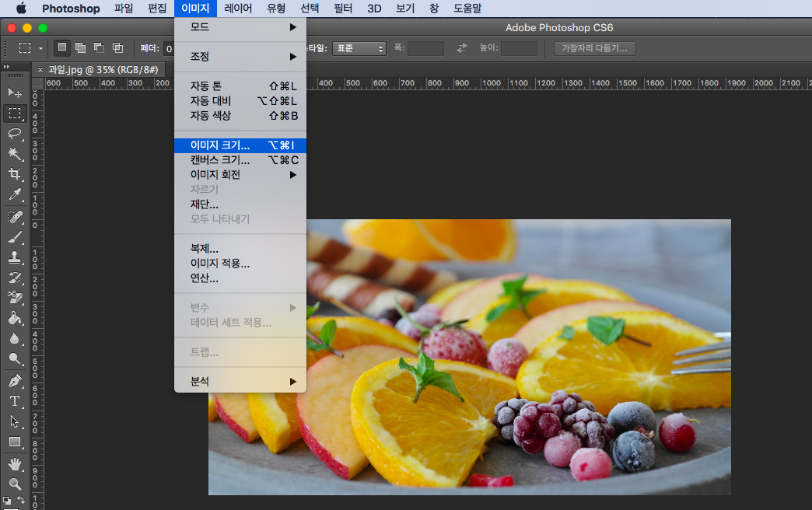The height and width of the screenshot is (510, 812).
Task: Select the Paint Bucket tool
Action: tap(15, 317)
